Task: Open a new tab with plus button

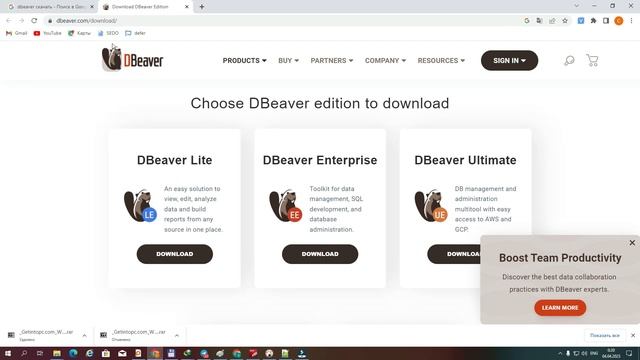Action: [x=202, y=7]
